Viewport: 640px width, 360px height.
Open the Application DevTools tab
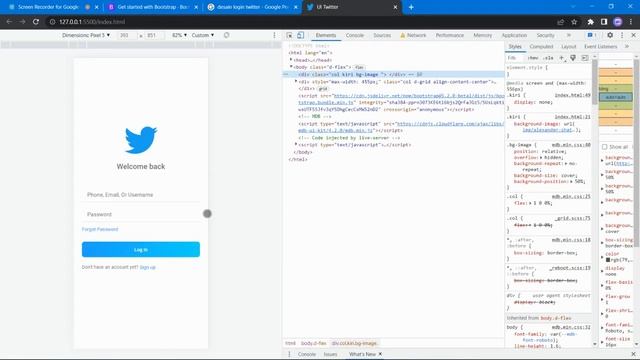point(514,36)
